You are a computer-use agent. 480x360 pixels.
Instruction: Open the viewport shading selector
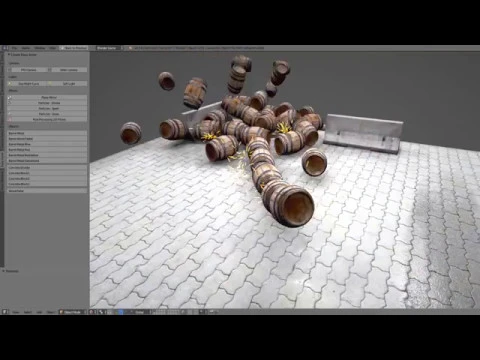[92, 312]
